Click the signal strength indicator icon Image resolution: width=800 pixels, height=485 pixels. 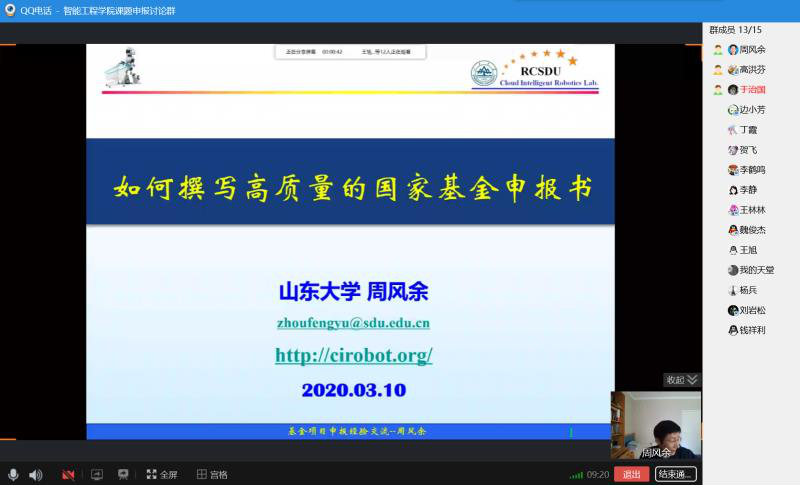[576, 475]
